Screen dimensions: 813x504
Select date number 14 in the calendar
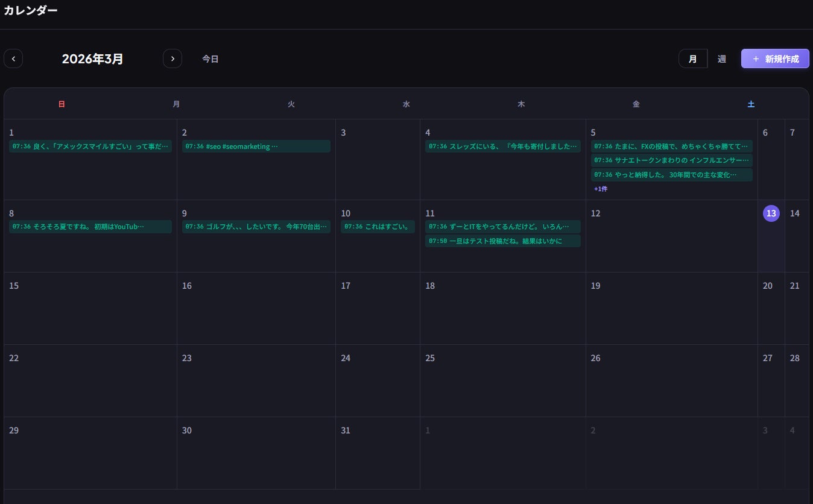tap(795, 213)
